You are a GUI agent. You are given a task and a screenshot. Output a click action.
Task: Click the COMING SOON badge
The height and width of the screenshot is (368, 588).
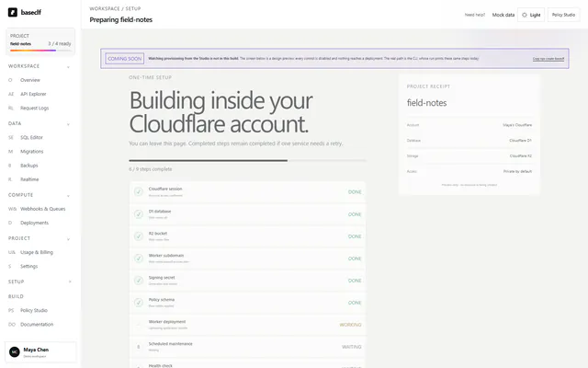click(125, 59)
